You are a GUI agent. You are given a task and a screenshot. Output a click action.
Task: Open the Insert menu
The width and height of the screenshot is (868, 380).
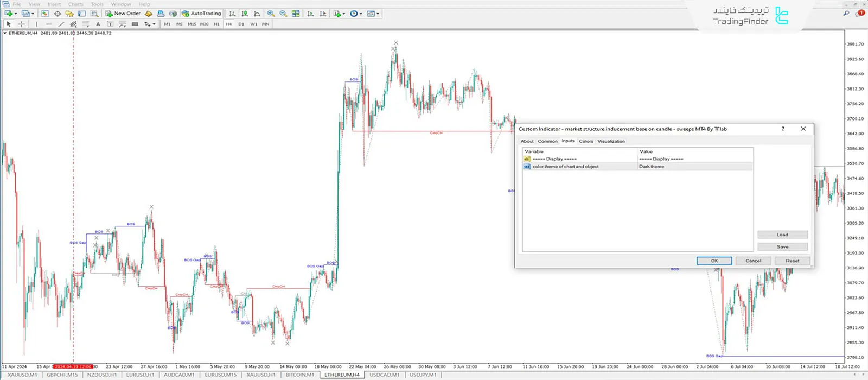54,4
